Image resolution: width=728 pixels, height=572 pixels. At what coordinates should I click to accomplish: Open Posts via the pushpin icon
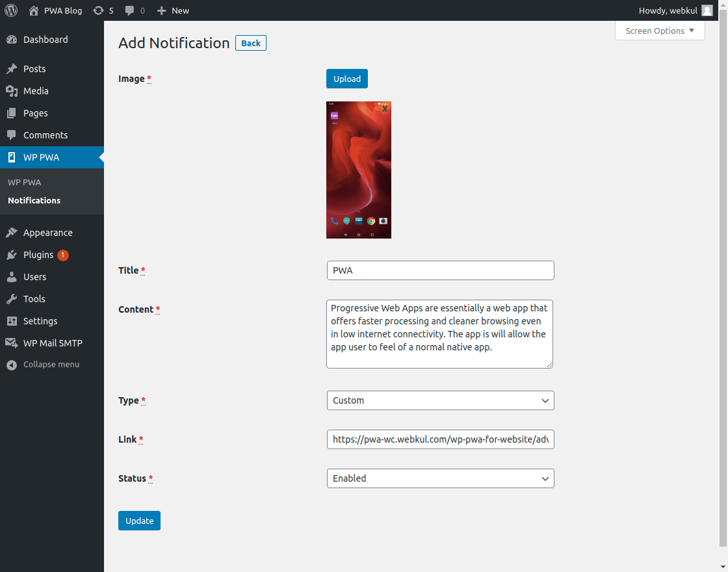click(x=12, y=69)
